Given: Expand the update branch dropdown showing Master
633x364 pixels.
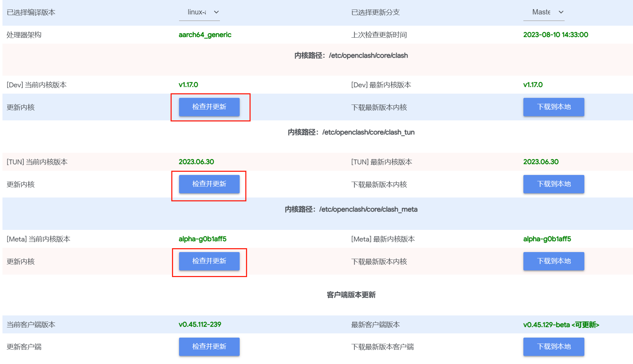Looking at the screenshot, I should coord(544,12).
